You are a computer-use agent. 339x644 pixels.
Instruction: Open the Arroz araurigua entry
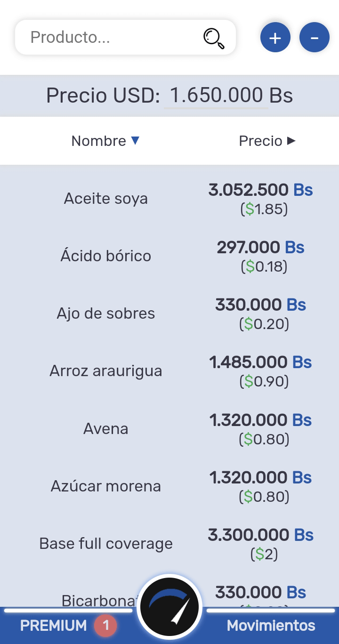106,371
